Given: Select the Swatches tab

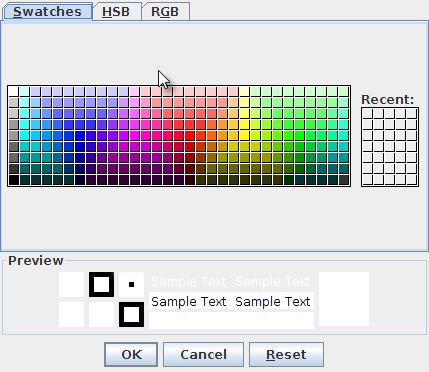Looking at the screenshot, I should coord(47,11).
